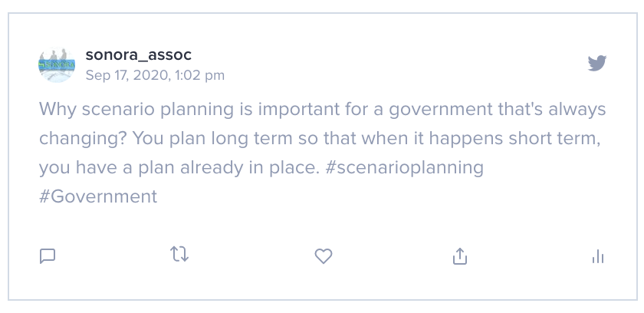Screen dimensions: 644x313
Task: Follow the #scenarioplanning hashtag
Action: [404, 168]
